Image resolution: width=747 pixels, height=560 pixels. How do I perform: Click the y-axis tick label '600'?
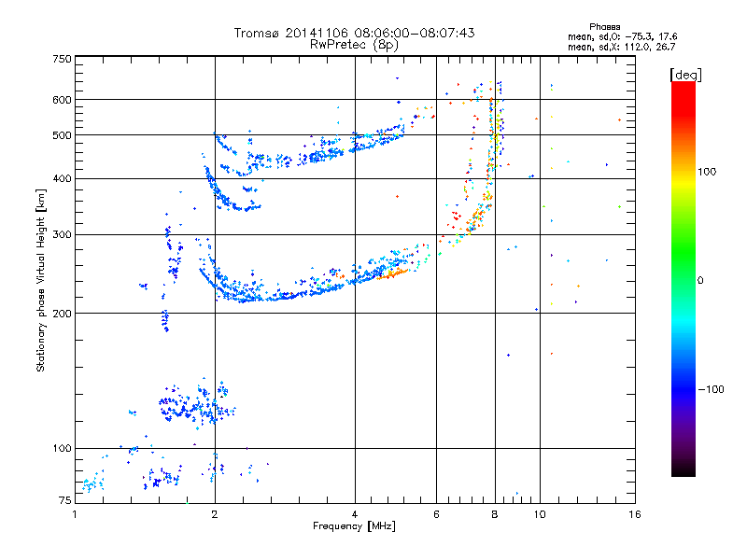click(62, 100)
